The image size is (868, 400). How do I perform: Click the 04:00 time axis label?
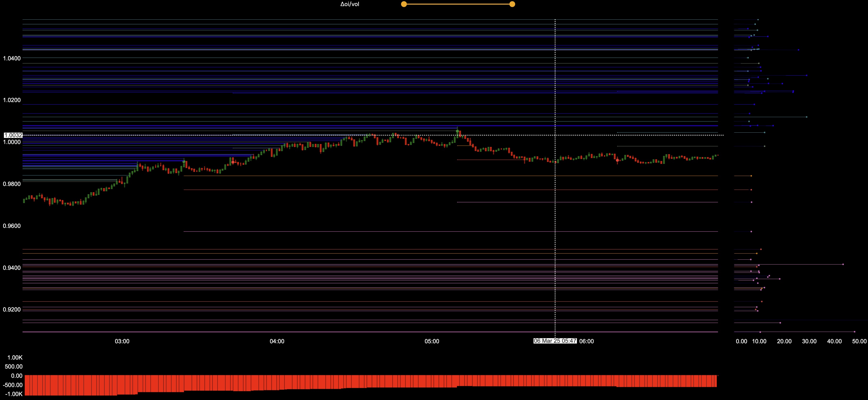point(277,341)
